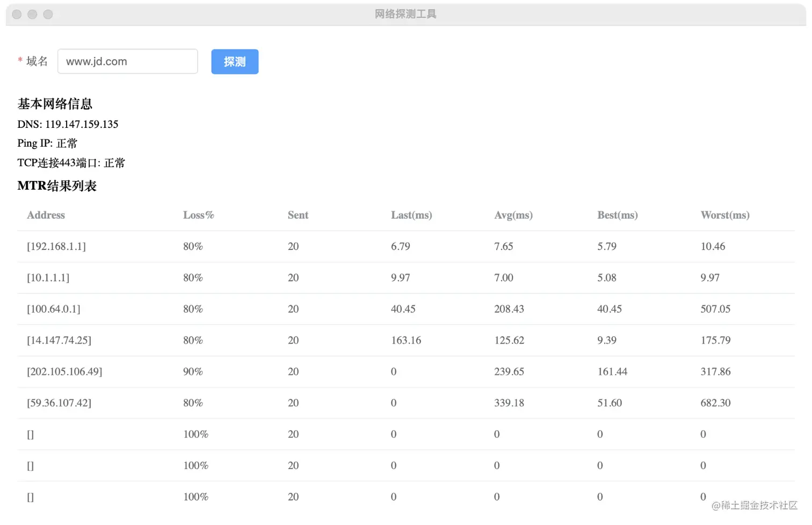The image size is (812, 525).
Task: Select the Worst(ms) column header
Action: click(x=725, y=215)
